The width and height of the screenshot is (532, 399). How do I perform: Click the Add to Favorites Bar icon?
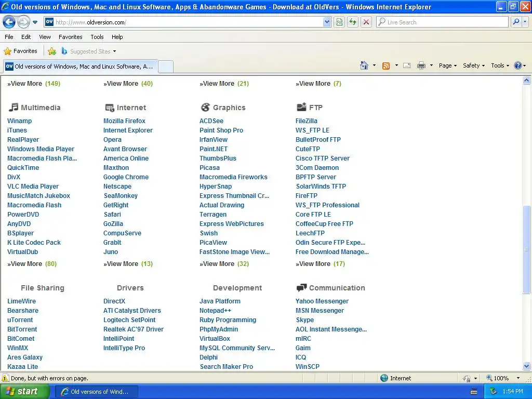pos(52,51)
